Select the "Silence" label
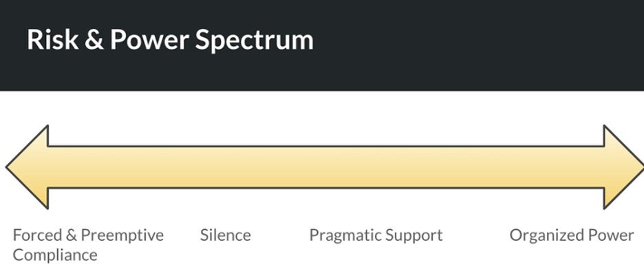Screen dimensions: 644x278 pyautogui.click(x=226, y=235)
